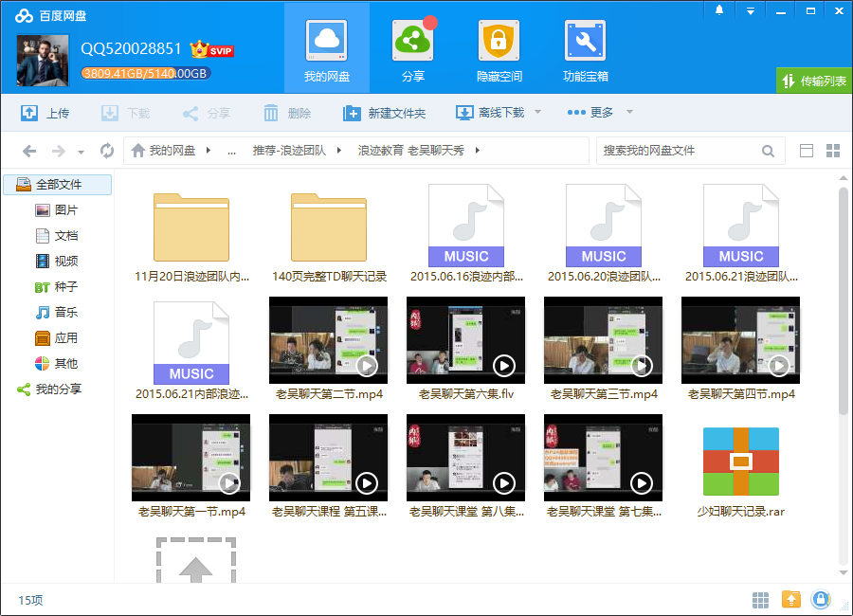Select video 老吴聊天第三节.mp4
Screen dimensions: 853x616
point(604,348)
